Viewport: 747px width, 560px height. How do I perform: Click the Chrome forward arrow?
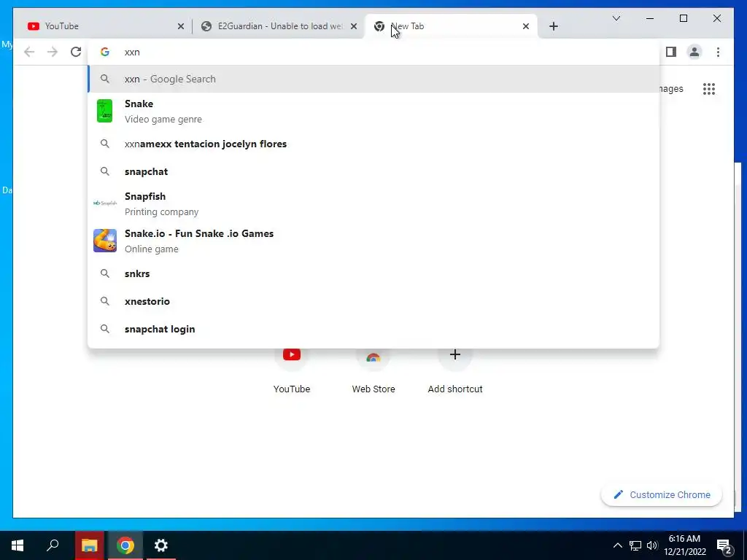click(x=53, y=52)
